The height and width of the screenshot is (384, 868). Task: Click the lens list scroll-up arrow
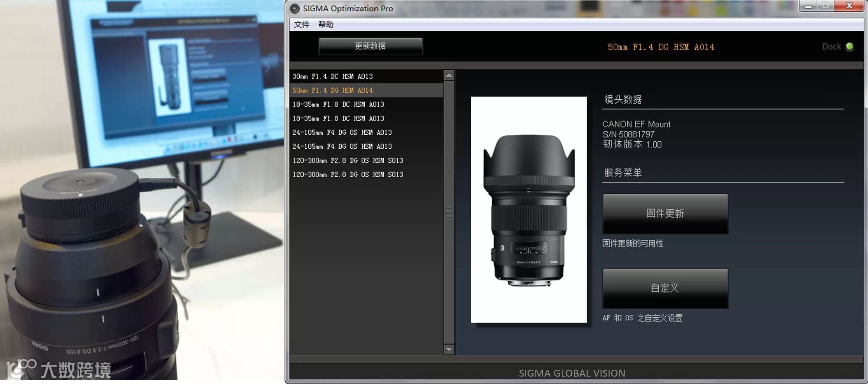pyautogui.click(x=449, y=75)
